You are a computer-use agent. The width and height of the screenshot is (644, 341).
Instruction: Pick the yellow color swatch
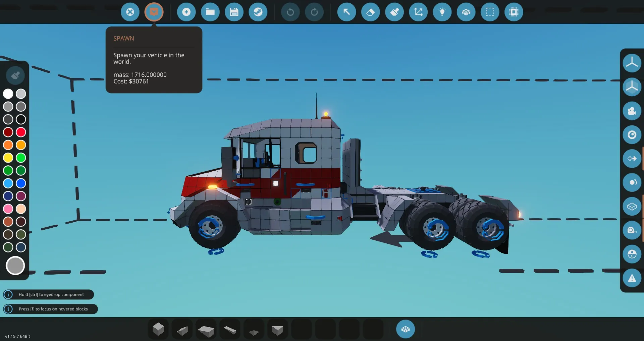click(x=8, y=158)
